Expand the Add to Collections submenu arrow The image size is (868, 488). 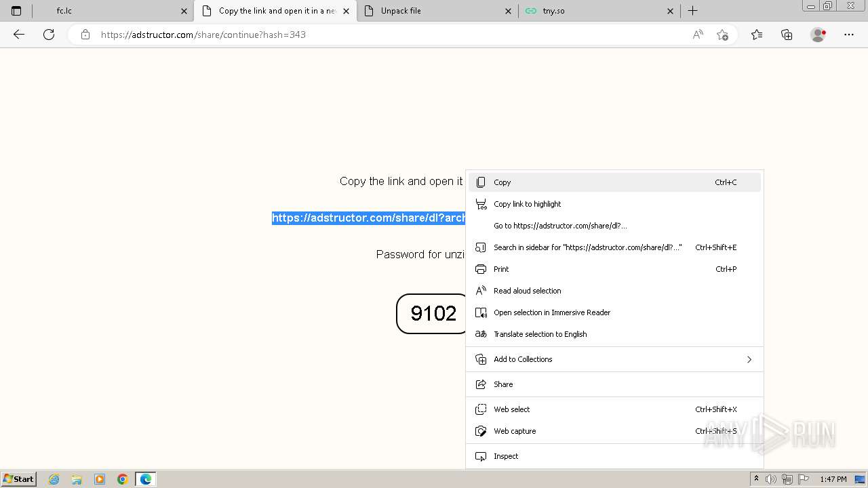coord(749,359)
